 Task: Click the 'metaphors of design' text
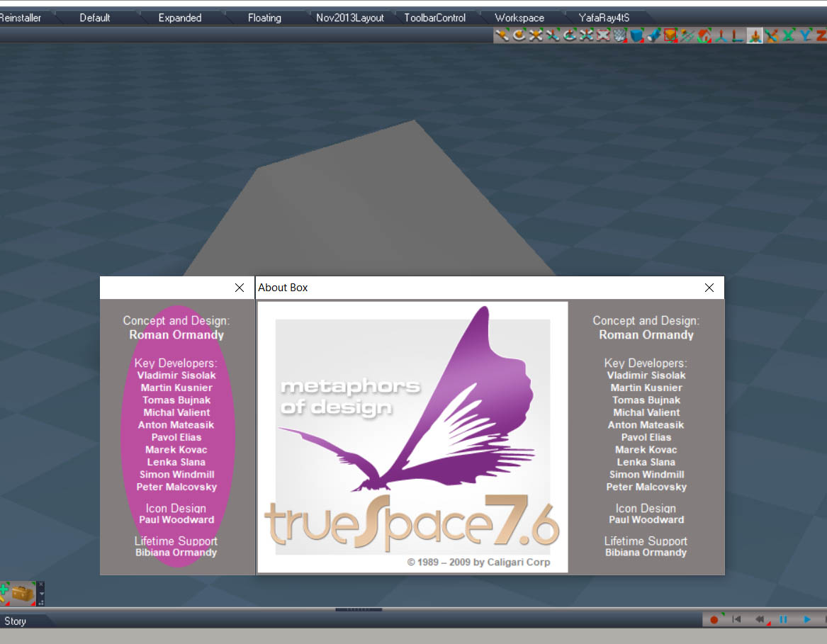point(351,397)
